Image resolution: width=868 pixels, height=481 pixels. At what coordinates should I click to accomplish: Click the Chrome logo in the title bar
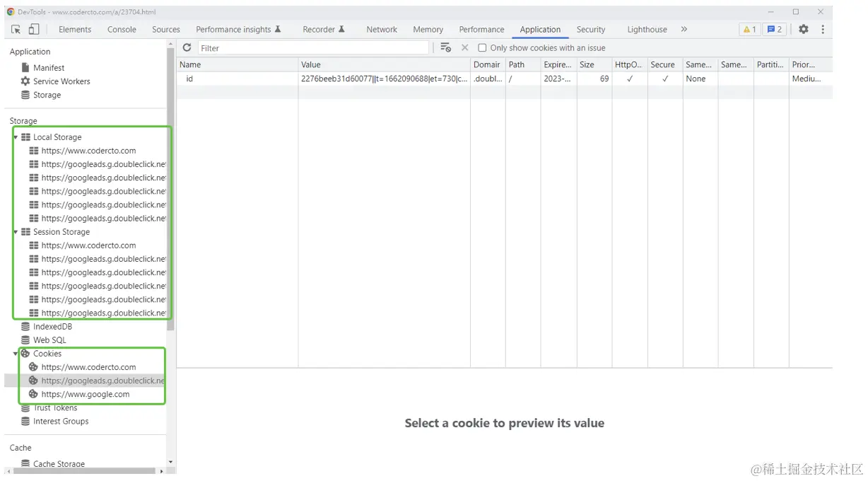coord(11,12)
